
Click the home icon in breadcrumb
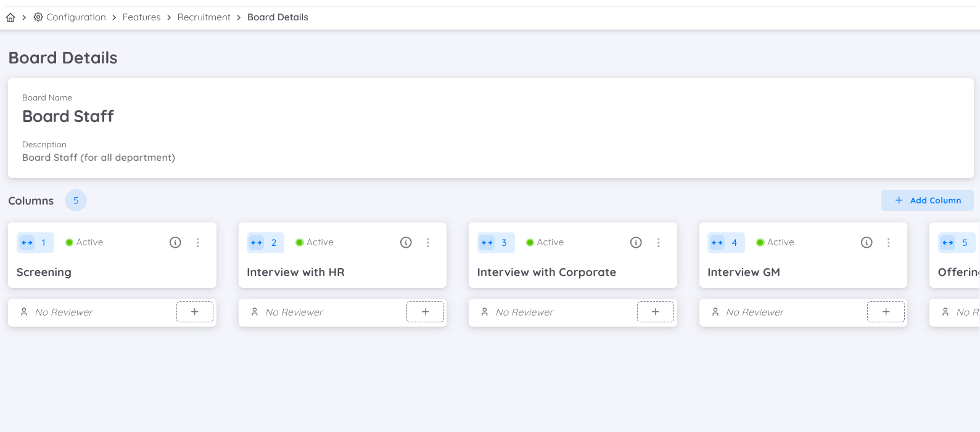(10, 17)
